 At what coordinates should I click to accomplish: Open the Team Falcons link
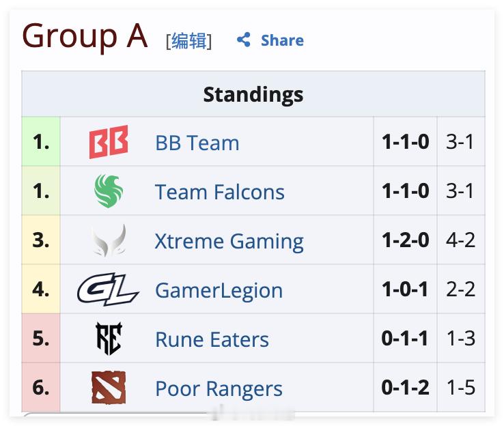(219, 191)
